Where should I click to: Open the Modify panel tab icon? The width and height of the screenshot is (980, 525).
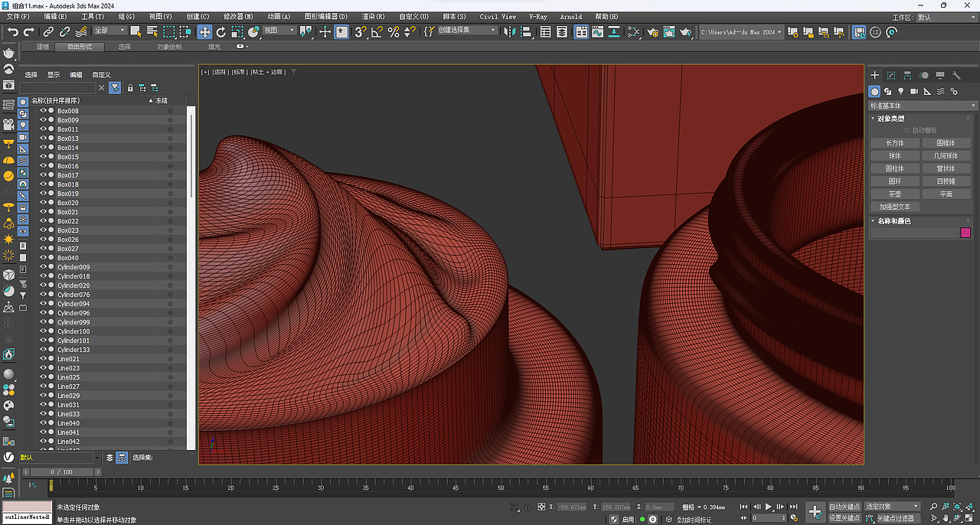click(x=891, y=75)
